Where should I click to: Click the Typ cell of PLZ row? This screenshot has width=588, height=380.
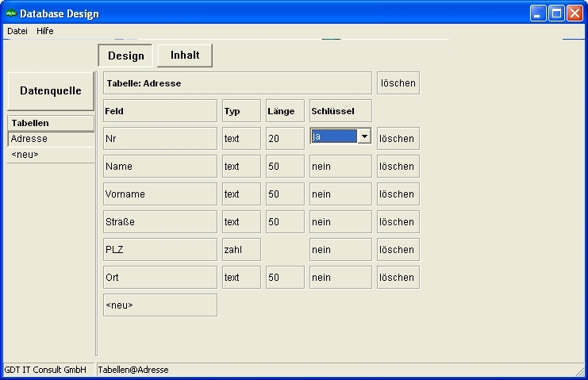tap(241, 250)
